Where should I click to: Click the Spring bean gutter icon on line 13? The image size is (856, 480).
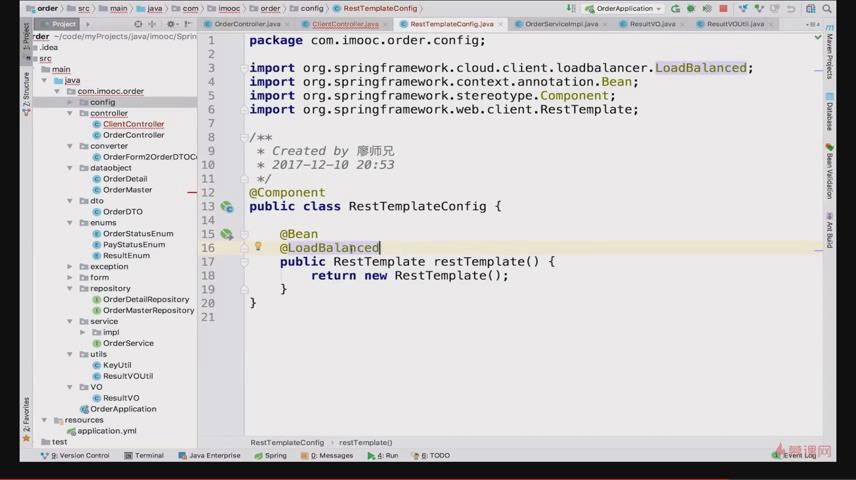click(227, 206)
